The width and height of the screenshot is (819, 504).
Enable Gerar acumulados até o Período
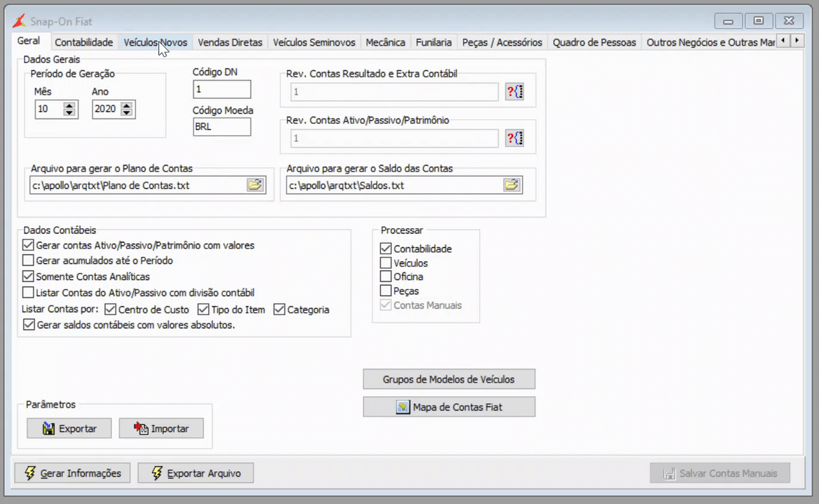(x=28, y=260)
